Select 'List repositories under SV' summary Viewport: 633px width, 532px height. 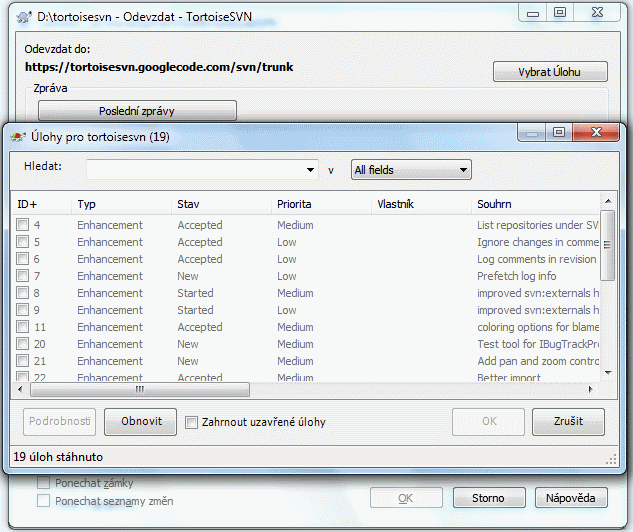coord(538,225)
